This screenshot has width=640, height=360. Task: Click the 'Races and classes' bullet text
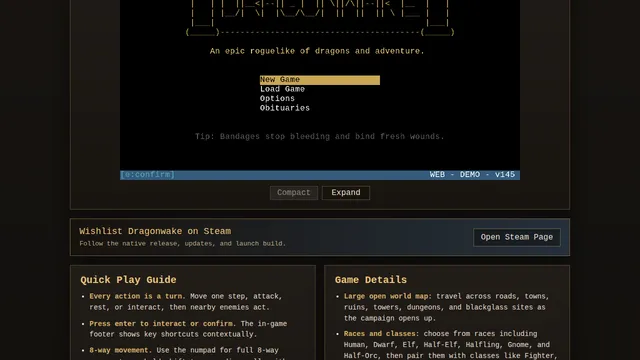coord(381,334)
